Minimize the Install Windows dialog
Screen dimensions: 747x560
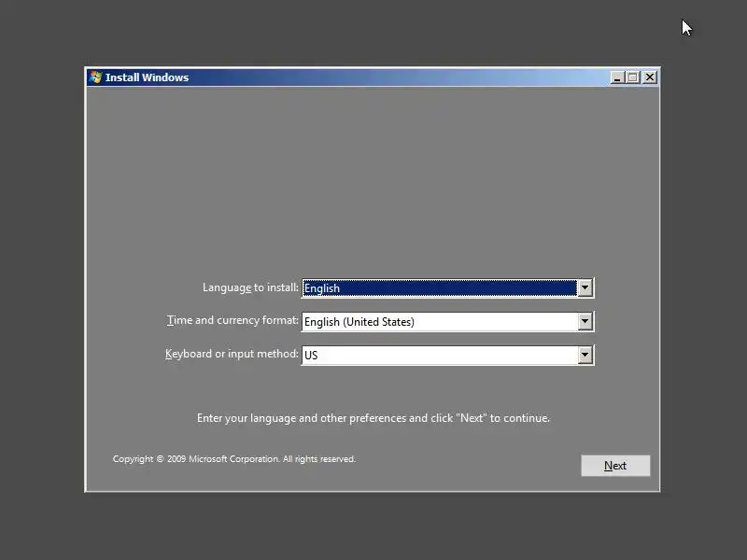617,77
